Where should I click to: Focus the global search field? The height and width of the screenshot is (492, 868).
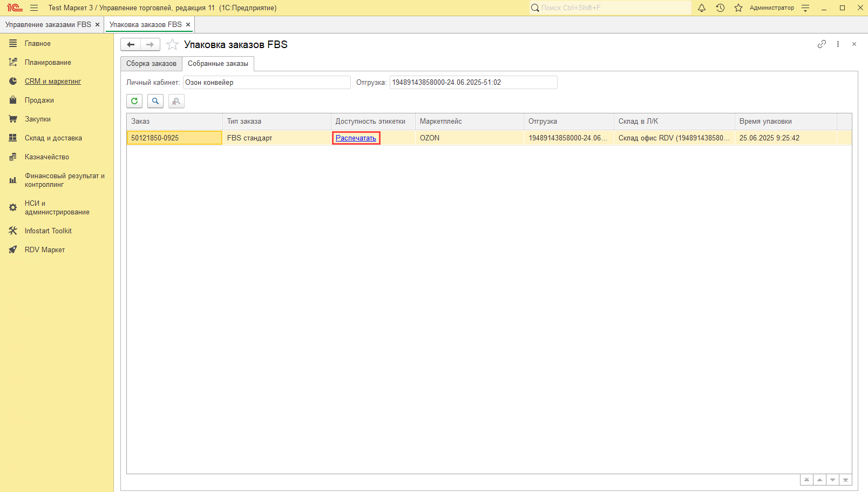(x=610, y=8)
